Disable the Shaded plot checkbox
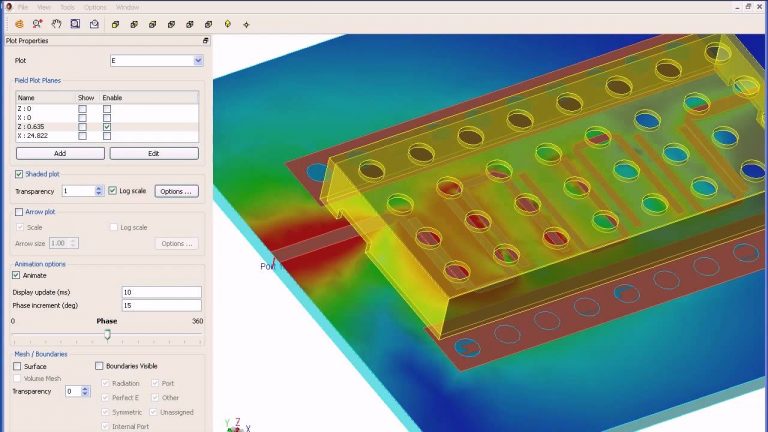Image resolution: width=768 pixels, height=432 pixels. click(19, 174)
